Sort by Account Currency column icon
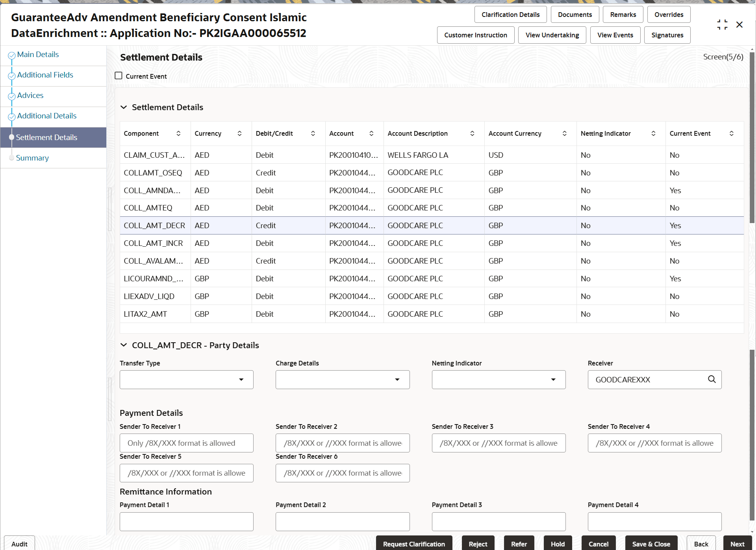The image size is (756, 550). tap(564, 133)
